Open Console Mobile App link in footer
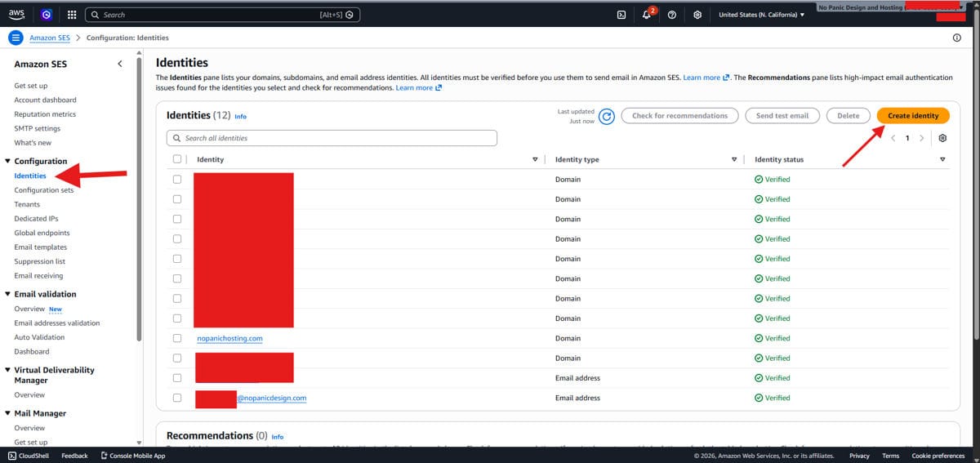This screenshot has width=980, height=463. click(132, 456)
